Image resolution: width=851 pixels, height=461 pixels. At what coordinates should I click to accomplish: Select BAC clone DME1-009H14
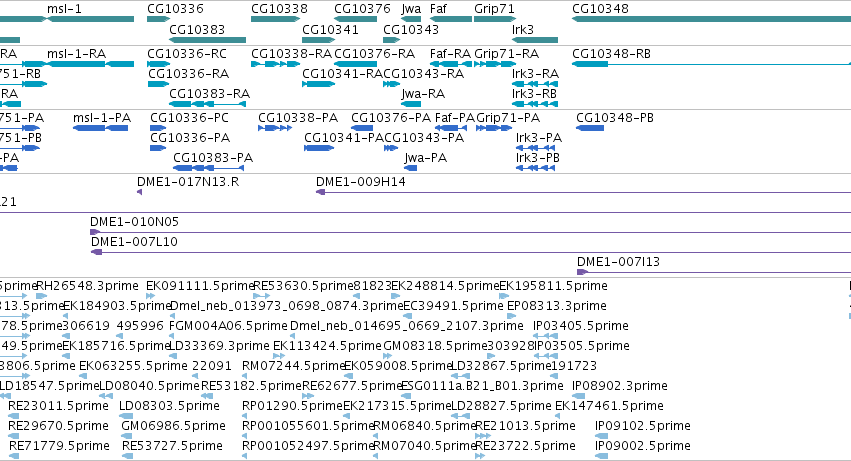583,192
